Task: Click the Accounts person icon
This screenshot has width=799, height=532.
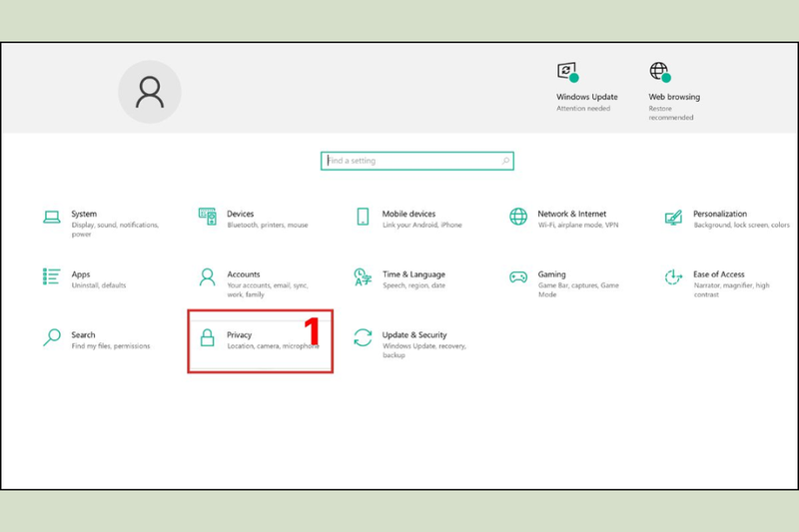Action: [x=207, y=276]
